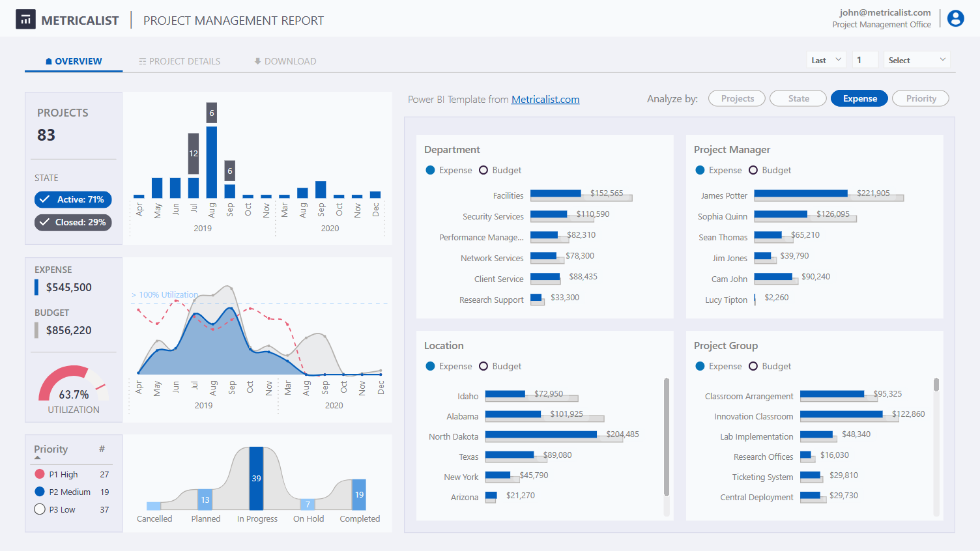
Task: Select Budget radio in Project Manager panel
Action: point(753,170)
